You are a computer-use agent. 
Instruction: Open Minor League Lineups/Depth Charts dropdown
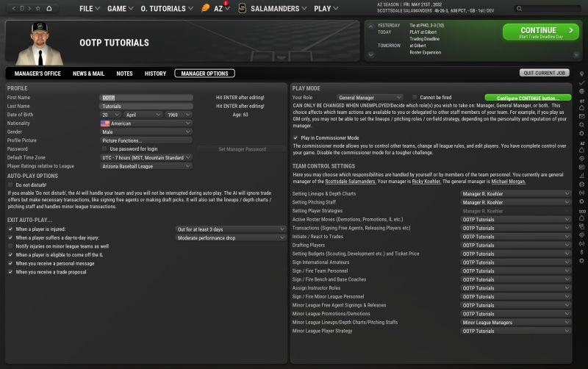tap(516, 323)
